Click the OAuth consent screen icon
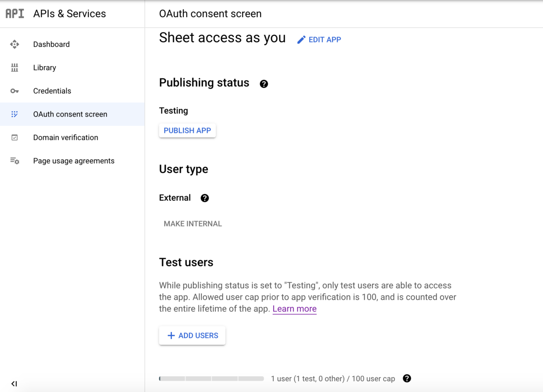The height and width of the screenshot is (392, 543). [14, 114]
